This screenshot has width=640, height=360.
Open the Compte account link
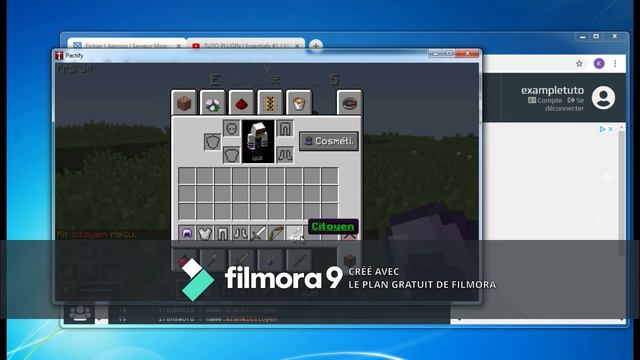pos(545,100)
